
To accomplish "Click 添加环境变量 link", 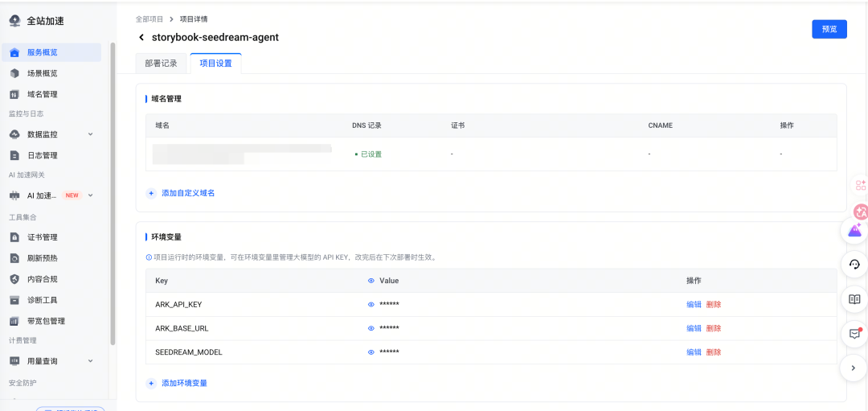I will [x=184, y=384].
